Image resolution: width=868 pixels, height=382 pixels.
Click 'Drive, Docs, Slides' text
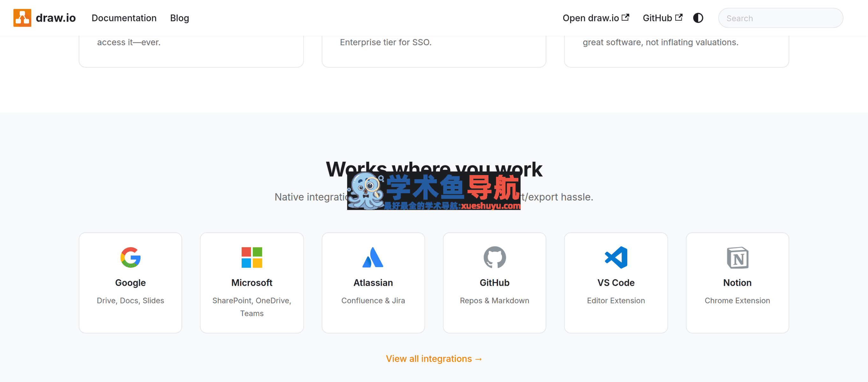point(131,301)
